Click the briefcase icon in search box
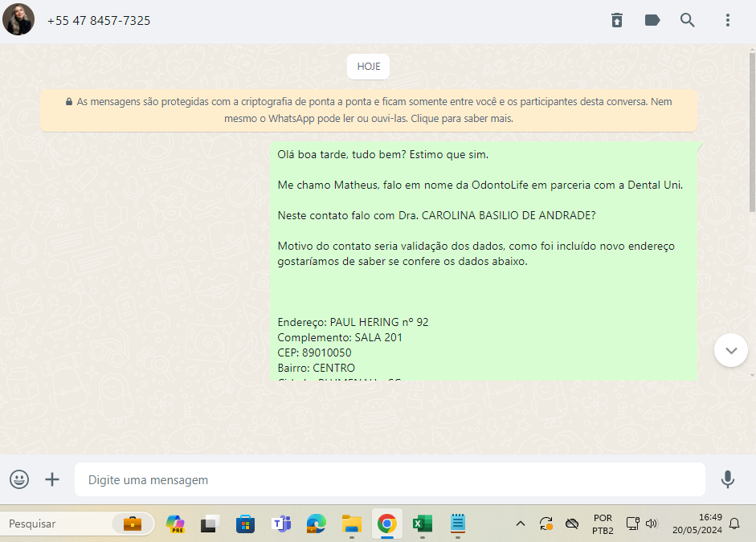Viewport: 756px width, 542px height. [x=132, y=524]
